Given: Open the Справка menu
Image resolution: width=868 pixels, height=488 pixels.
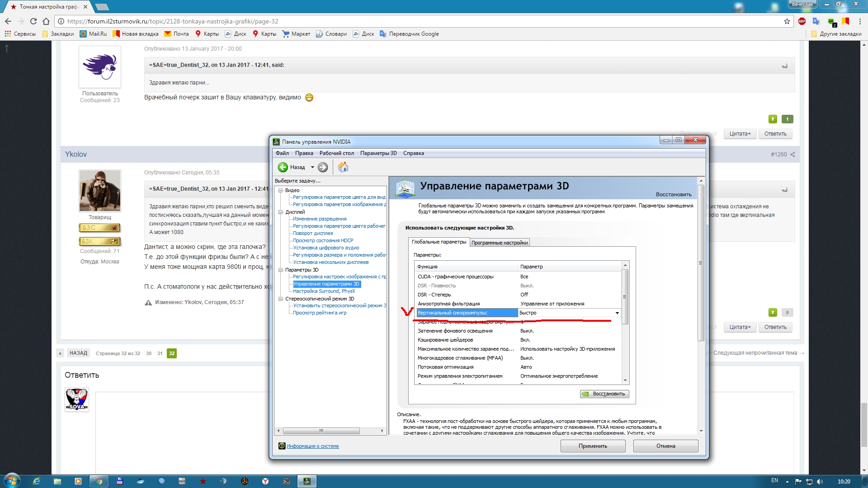Looking at the screenshot, I should tap(413, 153).
